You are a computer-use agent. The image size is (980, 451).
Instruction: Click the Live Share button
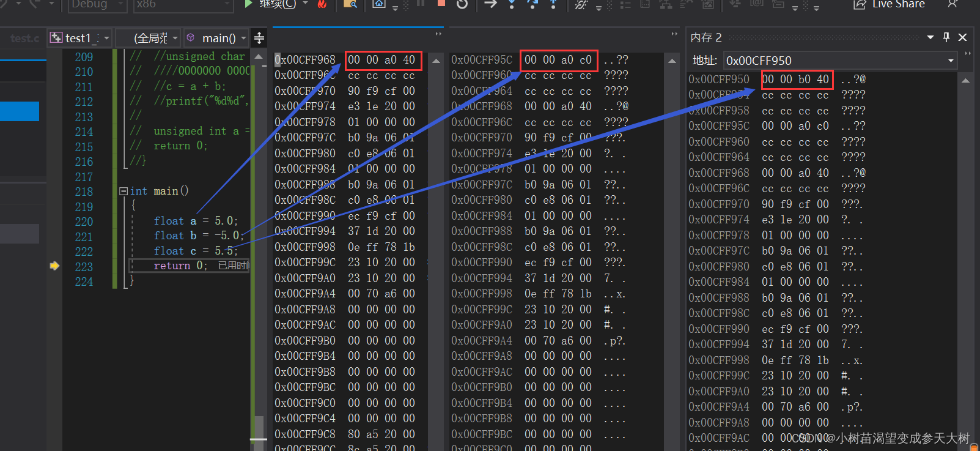pos(889,4)
